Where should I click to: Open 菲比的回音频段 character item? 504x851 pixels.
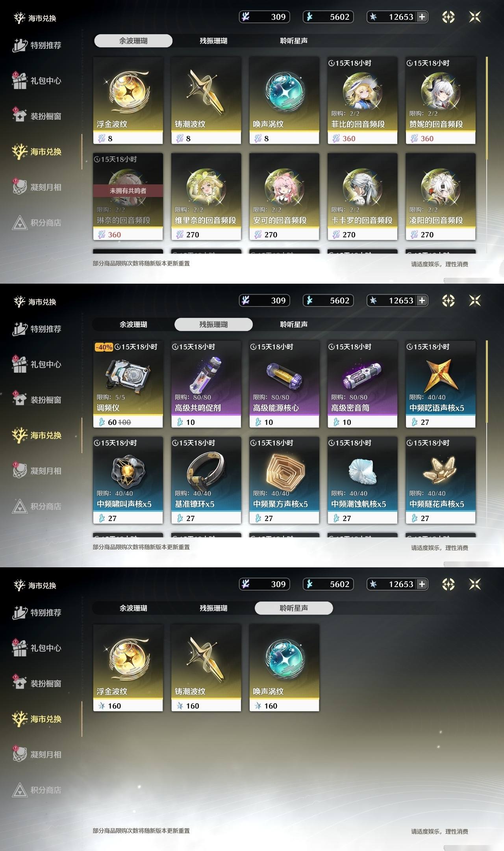[x=362, y=100]
